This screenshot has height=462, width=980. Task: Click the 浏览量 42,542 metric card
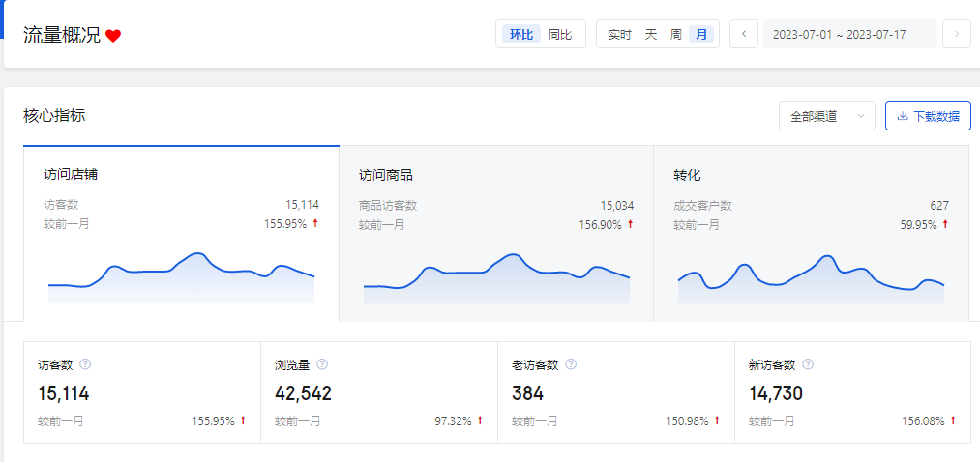(x=378, y=392)
